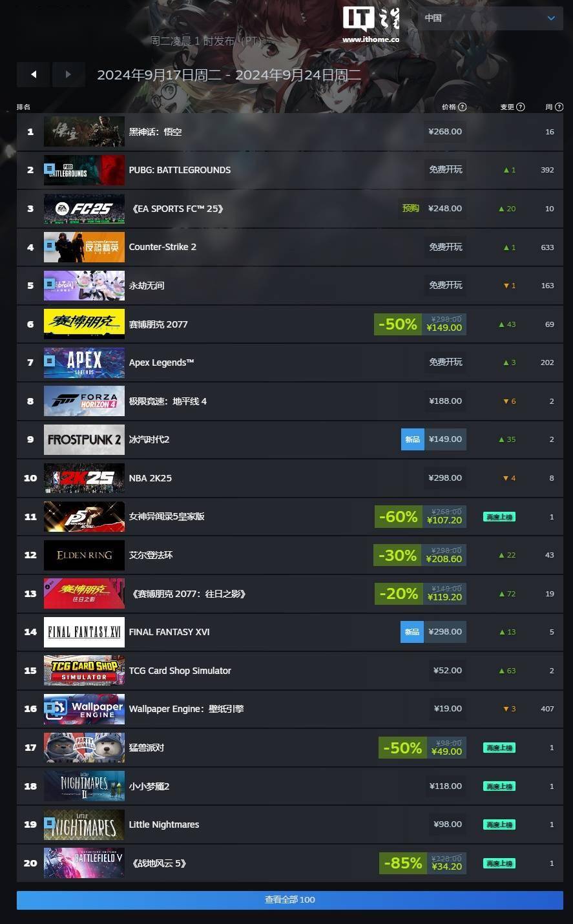Open FINAL FANTASY XVI title link
Viewport: 573px width, 924px height.
169,632
